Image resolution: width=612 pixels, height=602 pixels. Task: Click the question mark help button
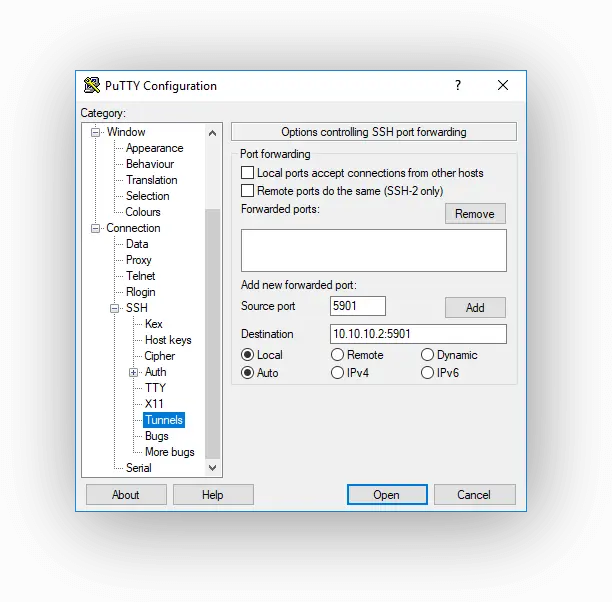point(458,85)
